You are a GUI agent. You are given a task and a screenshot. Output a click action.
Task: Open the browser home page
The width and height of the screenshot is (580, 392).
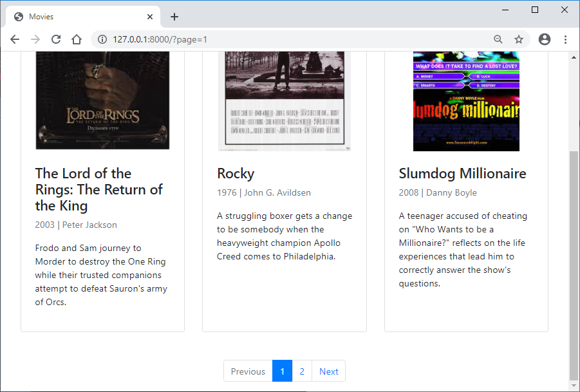coord(77,39)
